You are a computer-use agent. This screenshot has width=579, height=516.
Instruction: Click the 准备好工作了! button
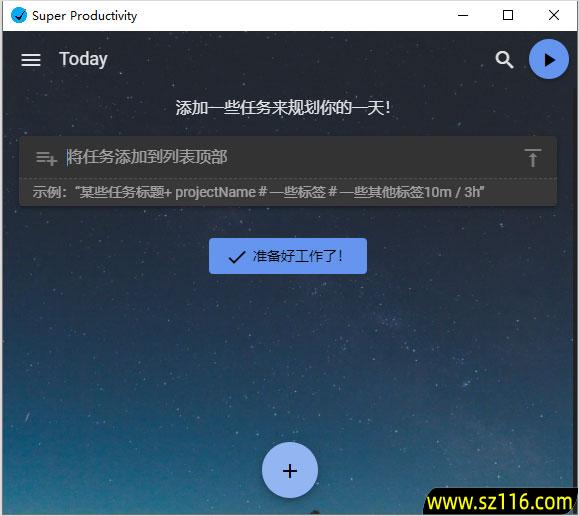288,256
